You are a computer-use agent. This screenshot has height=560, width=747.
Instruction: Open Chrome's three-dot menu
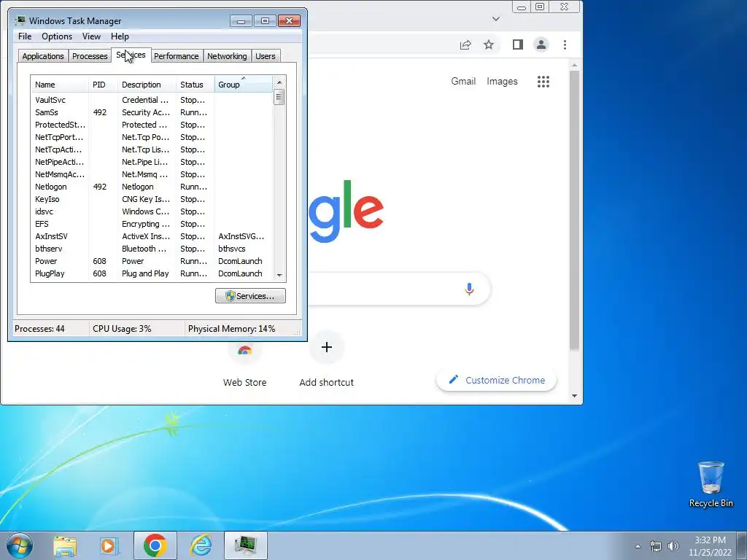[x=565, y=44]
